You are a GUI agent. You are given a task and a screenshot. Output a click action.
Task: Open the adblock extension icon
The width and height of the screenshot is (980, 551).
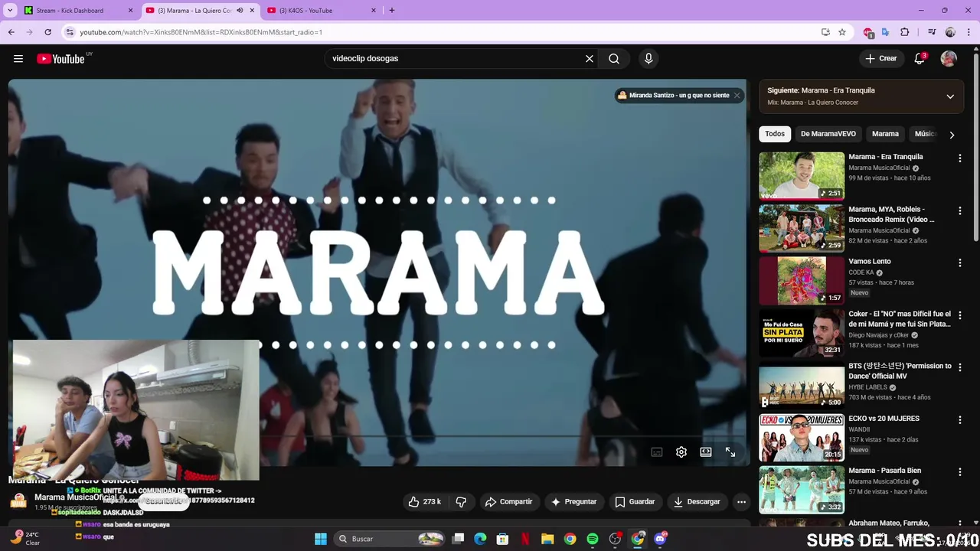[868, 32]
